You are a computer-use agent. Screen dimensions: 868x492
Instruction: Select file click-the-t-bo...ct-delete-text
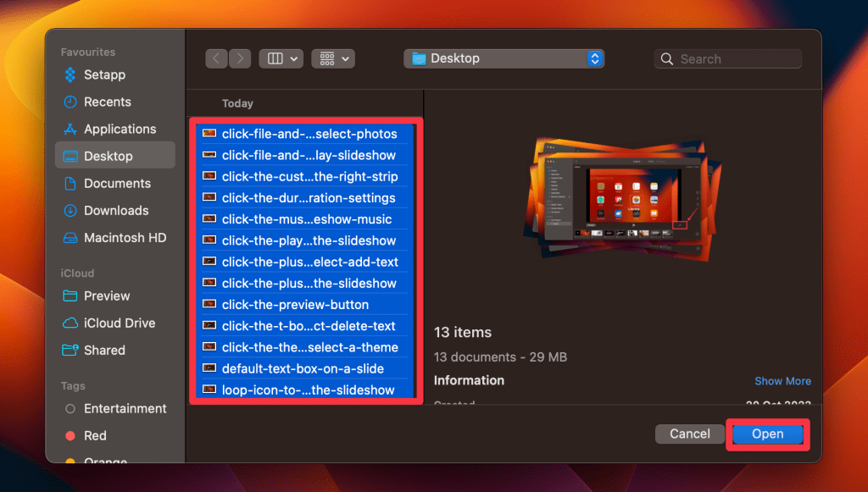click(304, 326)
